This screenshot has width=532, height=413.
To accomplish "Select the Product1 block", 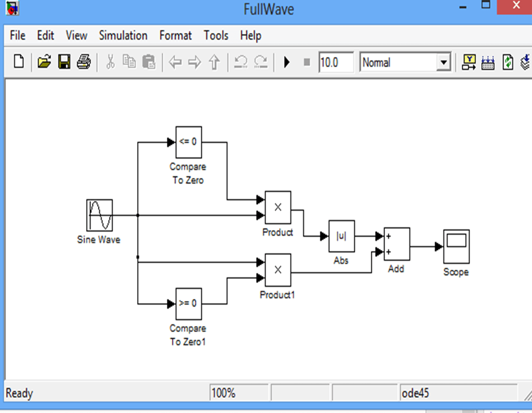I will pos(278,270).
